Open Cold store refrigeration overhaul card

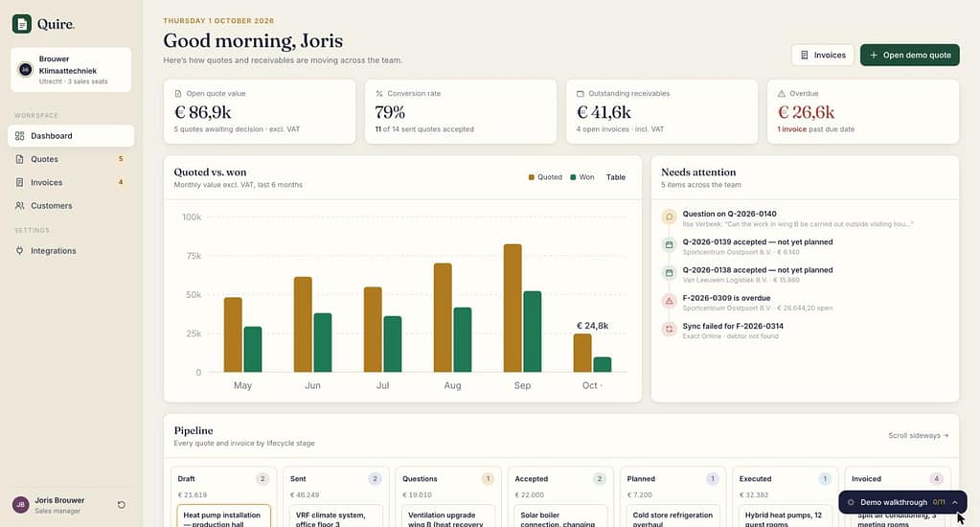672,516
